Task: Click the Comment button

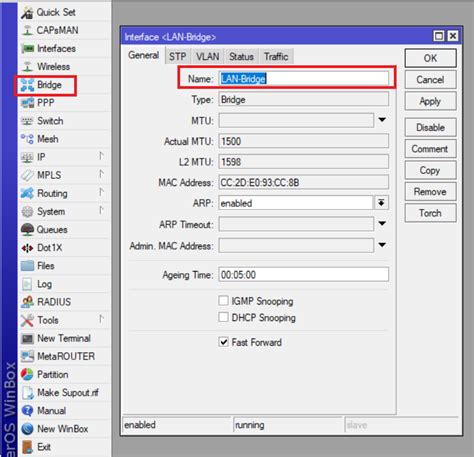Action: tap(430, 149)
